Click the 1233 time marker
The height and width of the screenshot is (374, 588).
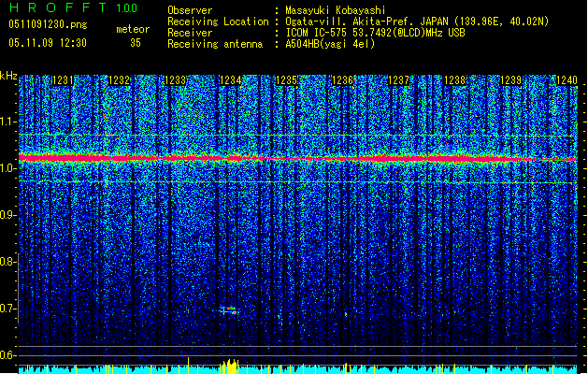(x=175, y=80)
